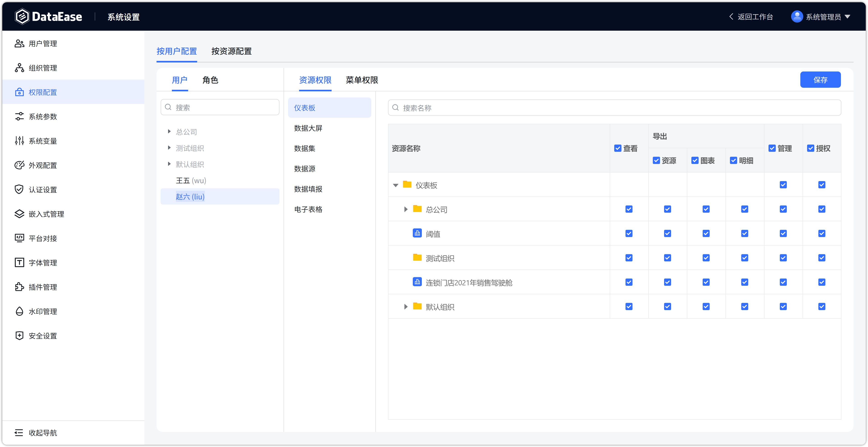Click the back arrow beside 返回工作台

point(731,16)
